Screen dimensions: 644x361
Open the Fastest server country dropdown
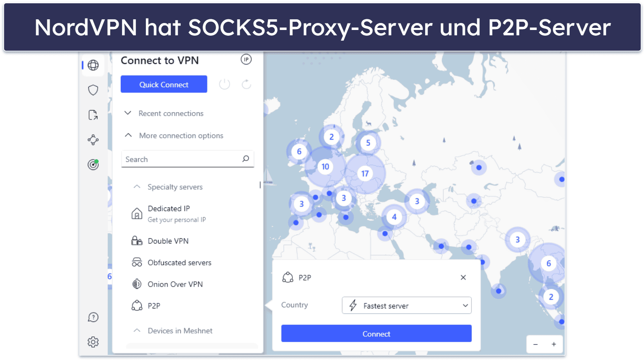pos(407,306)
